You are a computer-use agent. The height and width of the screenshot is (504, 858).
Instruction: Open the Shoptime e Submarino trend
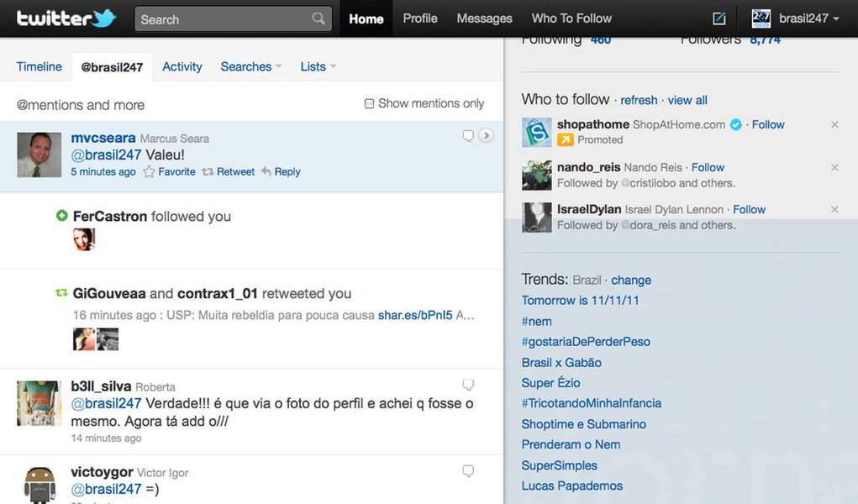click(583, 424)
